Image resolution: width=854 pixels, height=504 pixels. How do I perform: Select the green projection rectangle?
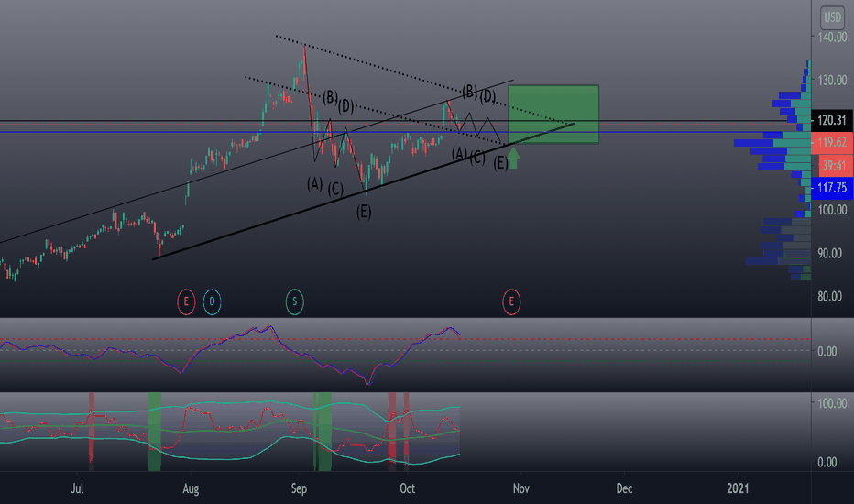553,115
